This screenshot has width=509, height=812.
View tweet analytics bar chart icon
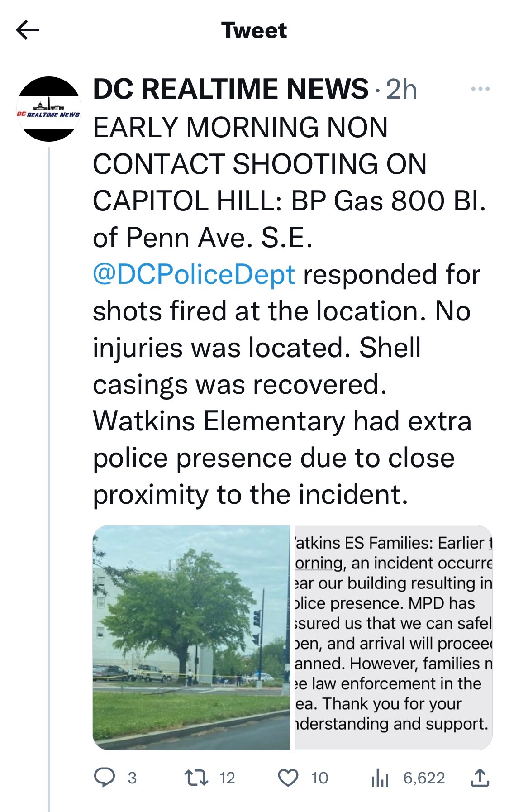(x=380, y=778)
